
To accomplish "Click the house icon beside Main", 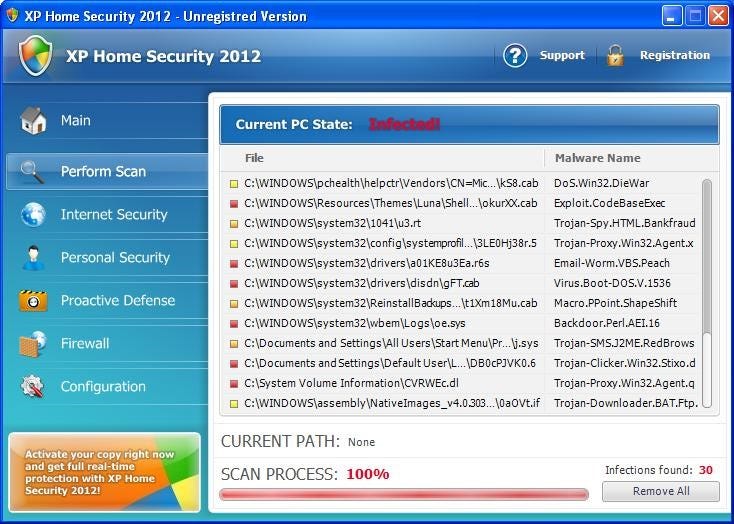I will (x=33, y=120).
